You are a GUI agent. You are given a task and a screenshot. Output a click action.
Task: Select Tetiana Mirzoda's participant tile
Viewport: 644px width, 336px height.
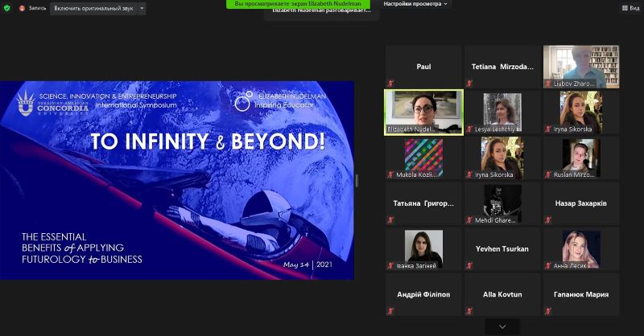point(502,67)
